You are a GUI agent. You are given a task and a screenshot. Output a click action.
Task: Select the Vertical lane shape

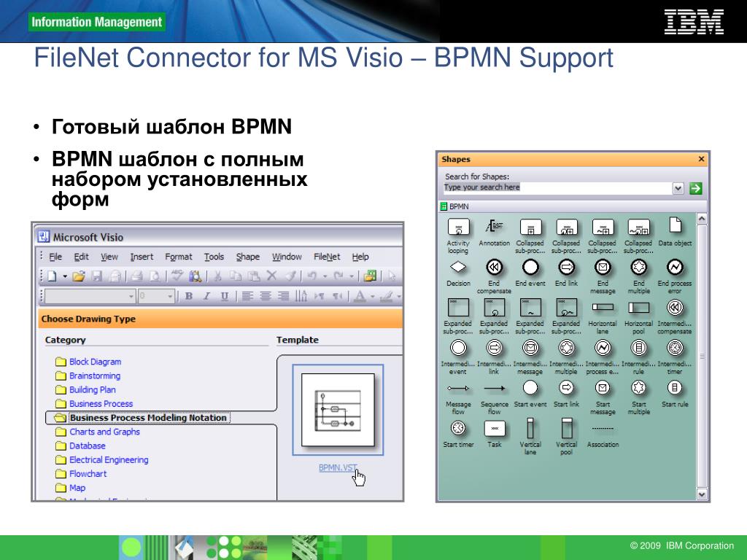coord(530,428)
